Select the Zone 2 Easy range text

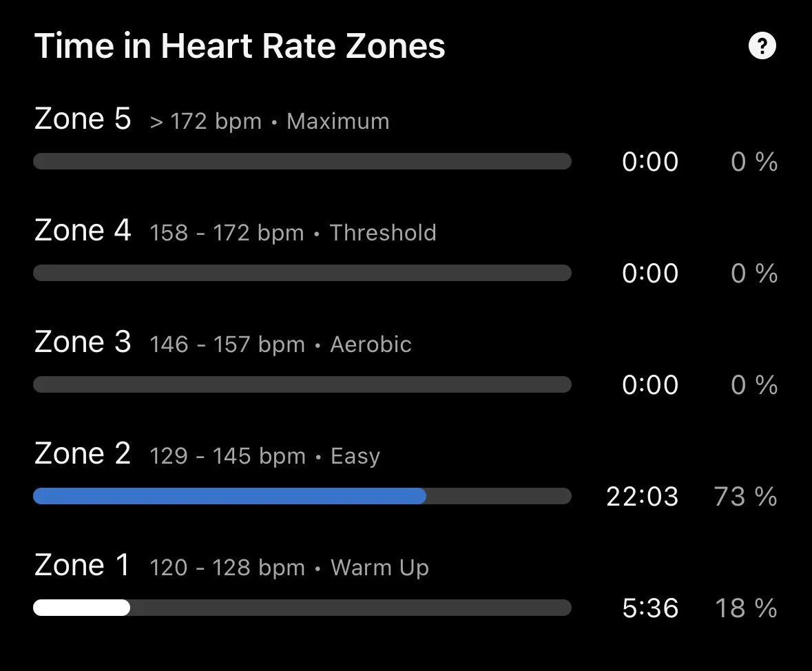(x=265, y=457)
